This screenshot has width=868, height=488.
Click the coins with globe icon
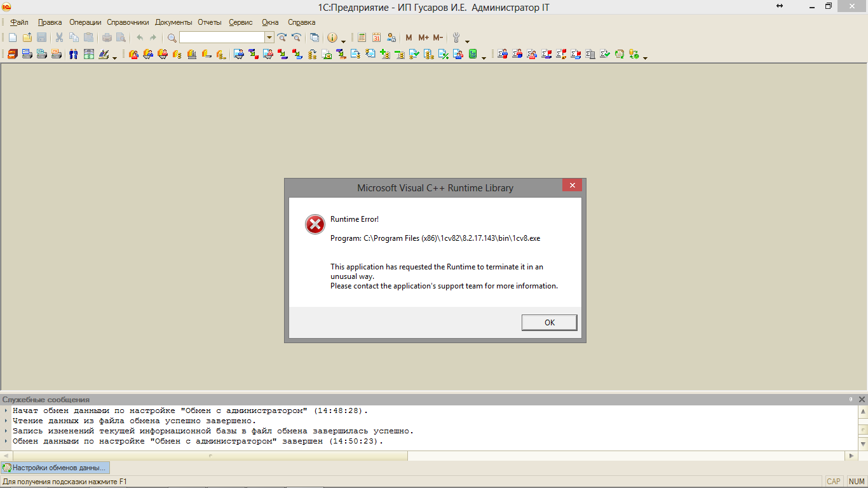pos(634,54)
